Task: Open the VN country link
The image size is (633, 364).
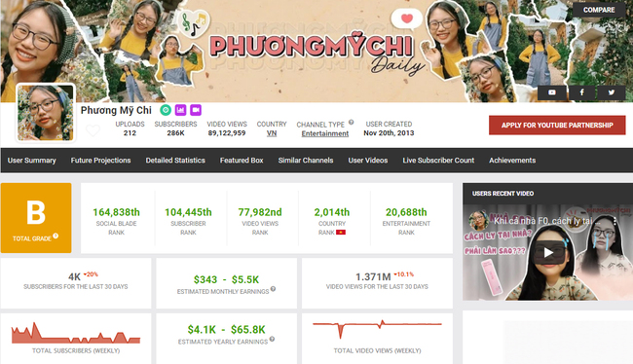Action: tap(272, 133)
